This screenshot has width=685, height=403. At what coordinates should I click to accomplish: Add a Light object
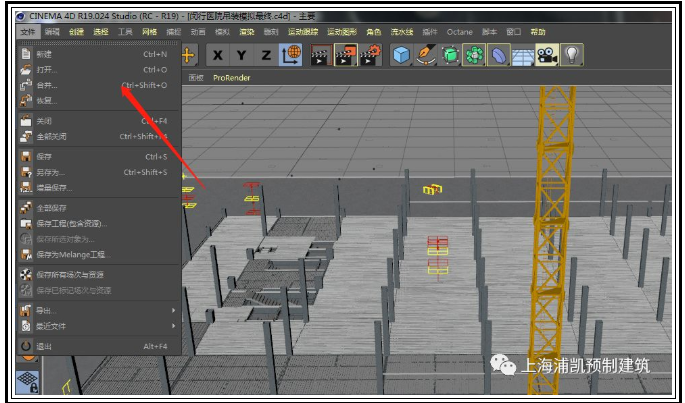tap(571, 55)
